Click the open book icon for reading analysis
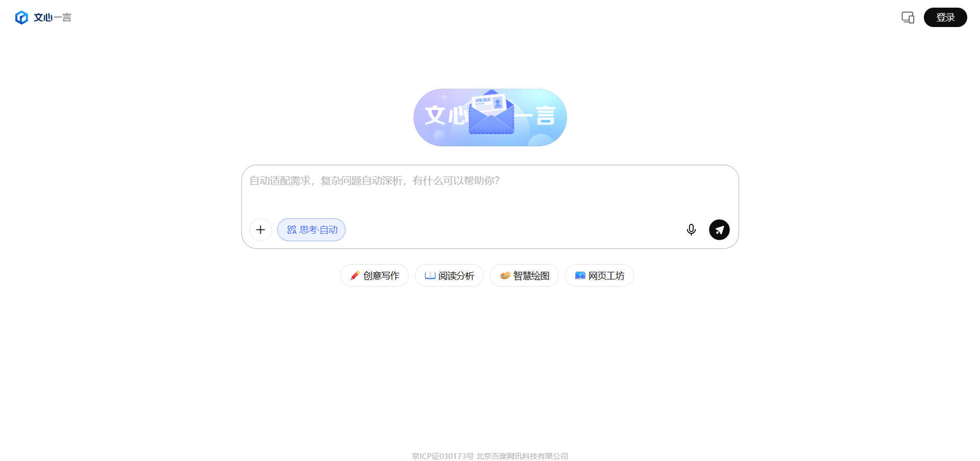Image resolution: width=980 pixels, height=461 pixels. (430, 276)
